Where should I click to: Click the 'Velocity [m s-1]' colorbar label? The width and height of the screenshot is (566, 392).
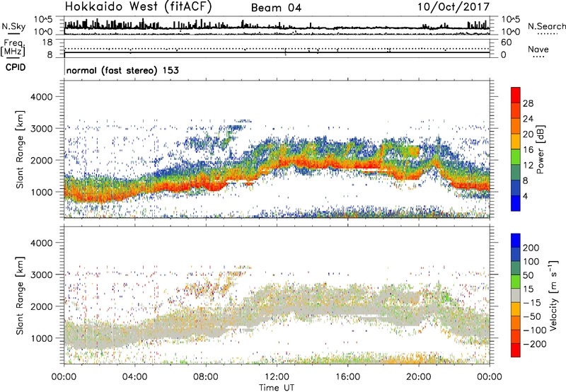(553, 295)
